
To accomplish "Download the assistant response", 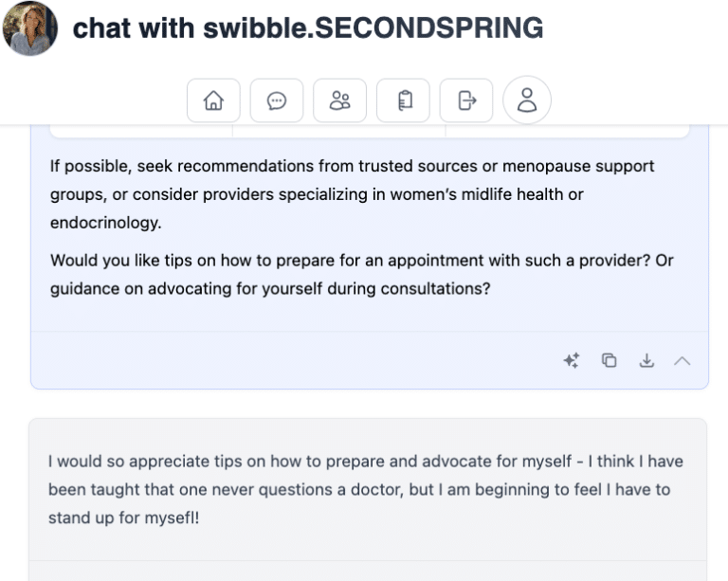I will pos(646,360).
